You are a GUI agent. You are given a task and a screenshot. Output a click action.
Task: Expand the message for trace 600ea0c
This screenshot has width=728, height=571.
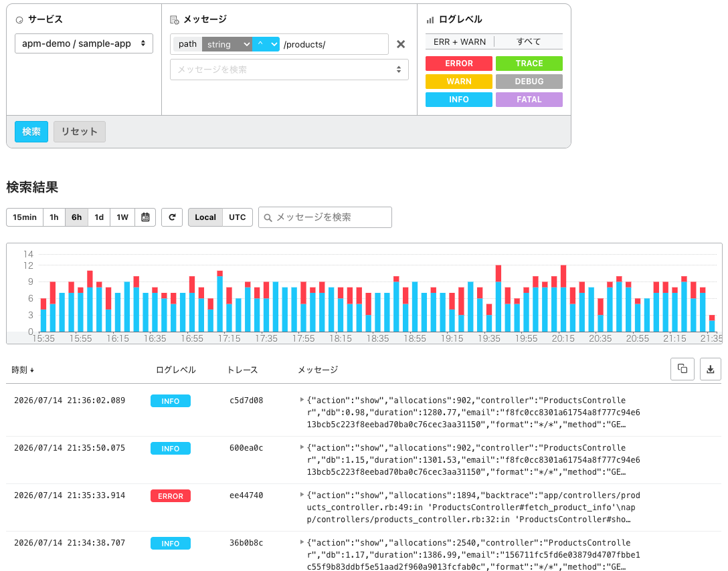tap(302, 447)
